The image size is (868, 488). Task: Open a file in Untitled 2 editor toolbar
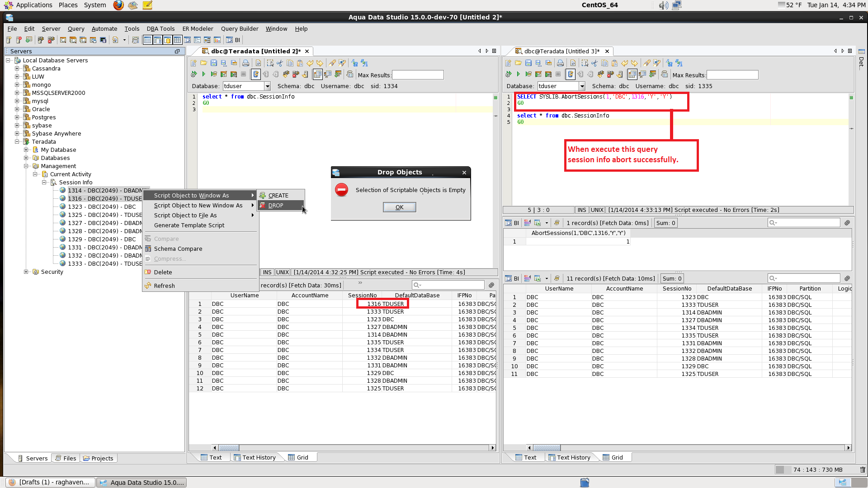click(203, 63)
